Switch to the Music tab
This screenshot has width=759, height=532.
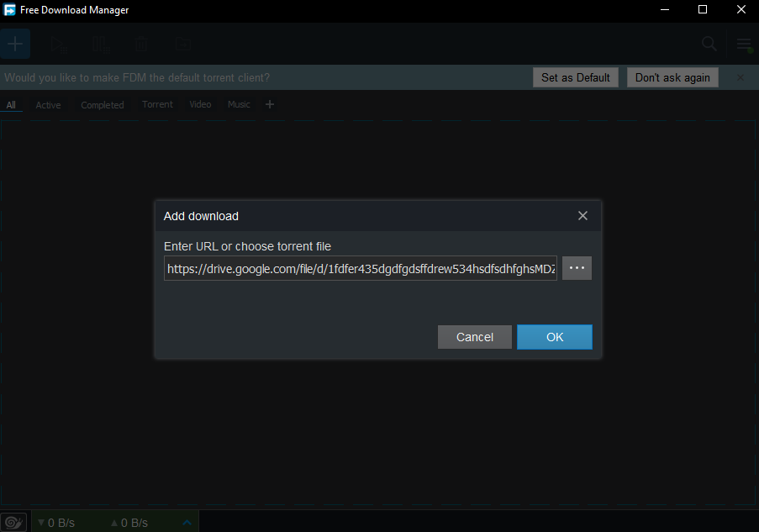coord(239,104)
